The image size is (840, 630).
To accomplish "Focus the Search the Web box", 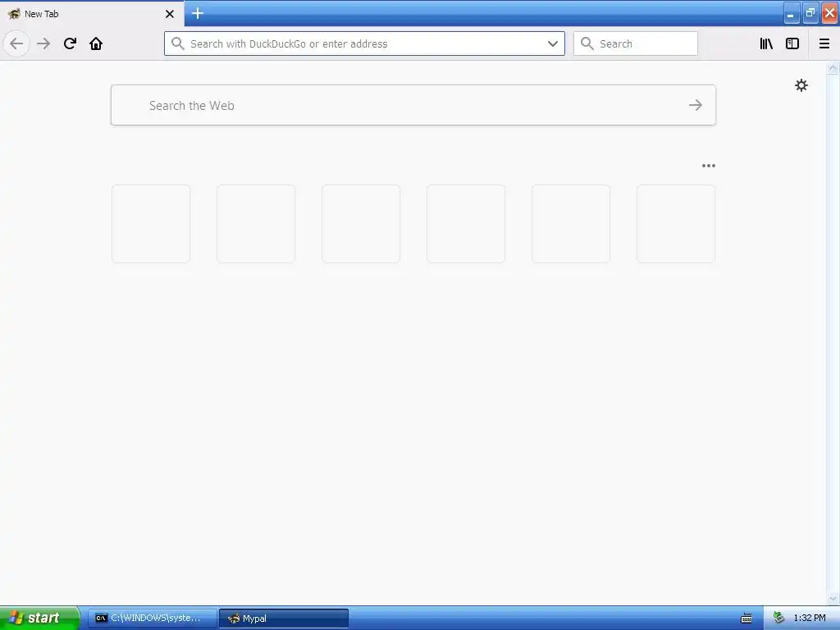I will point(413,105).
